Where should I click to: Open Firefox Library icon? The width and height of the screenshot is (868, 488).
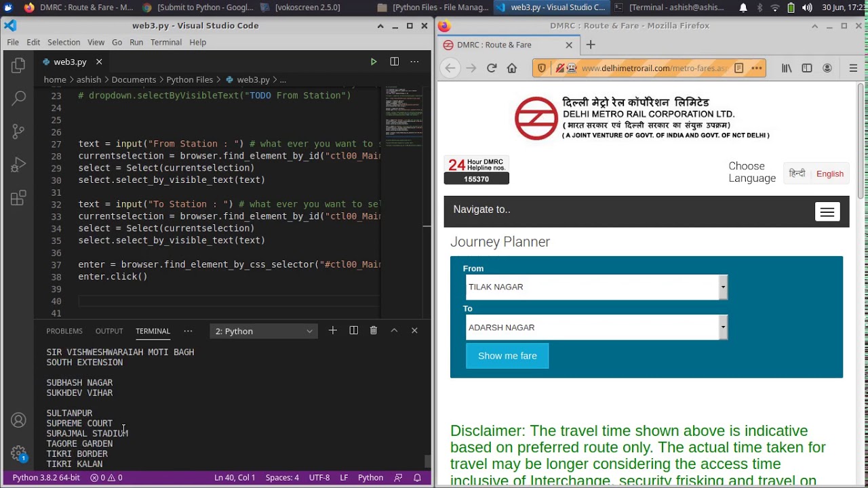[x=787, y=68]
